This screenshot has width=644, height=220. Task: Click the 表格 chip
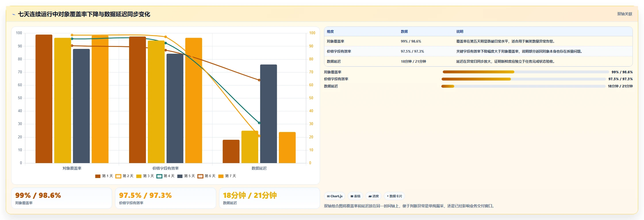[355, 196]
